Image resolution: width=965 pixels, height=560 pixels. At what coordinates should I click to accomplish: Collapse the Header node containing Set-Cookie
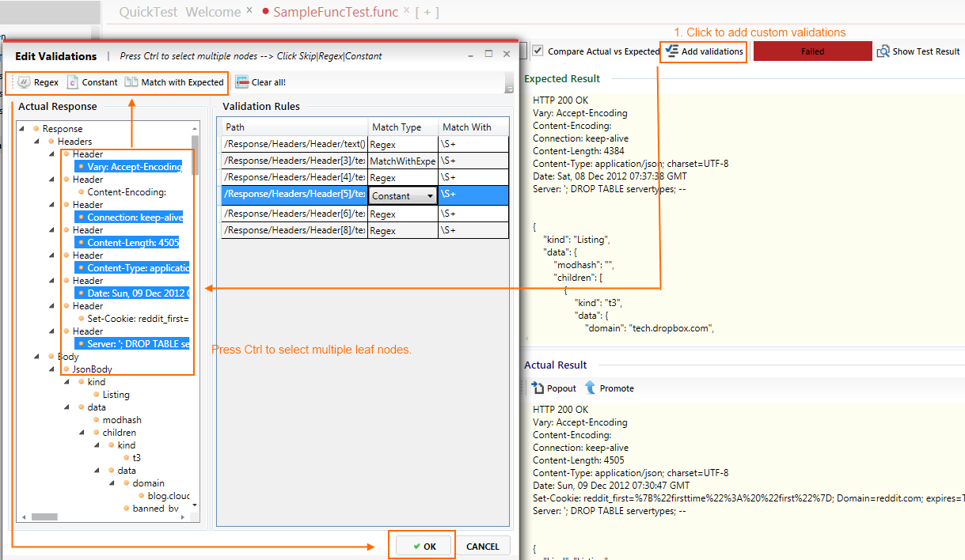[52, 306]
